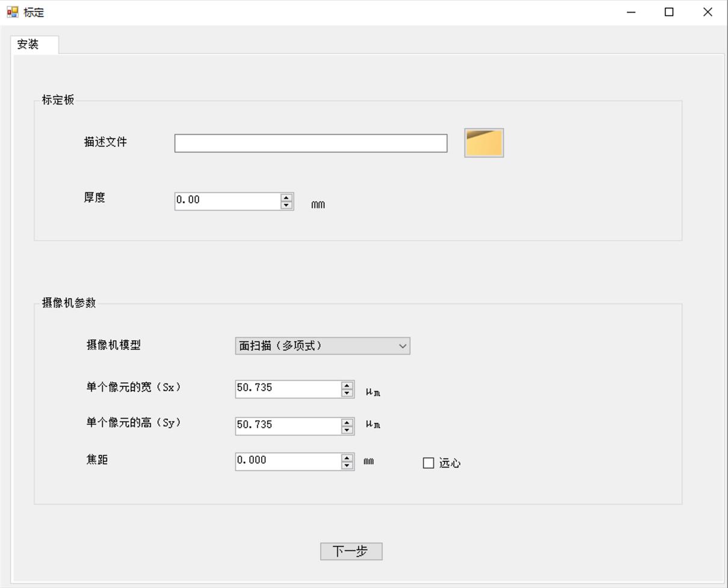Screen dimensions: 728x588
Task: Decrease 厚度 value with down arrow
Action: [286, 205]
